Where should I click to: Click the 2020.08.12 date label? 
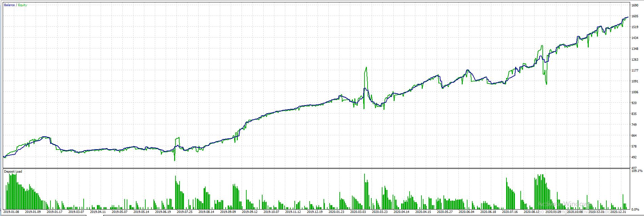coord(531,212)
